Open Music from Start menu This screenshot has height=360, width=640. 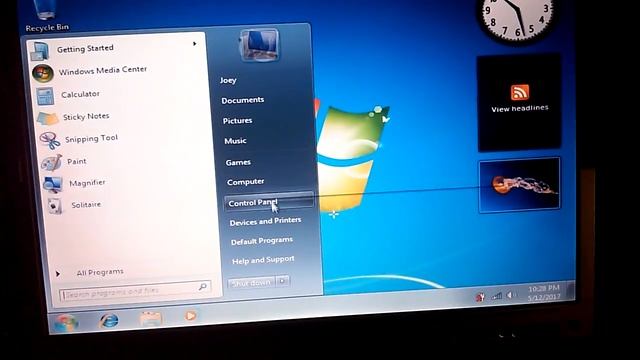235,141
